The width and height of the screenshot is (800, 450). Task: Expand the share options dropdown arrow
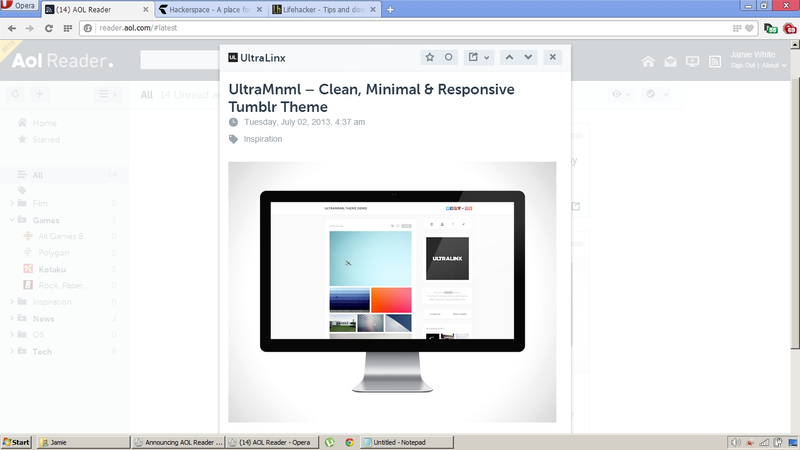coord(487,58)
